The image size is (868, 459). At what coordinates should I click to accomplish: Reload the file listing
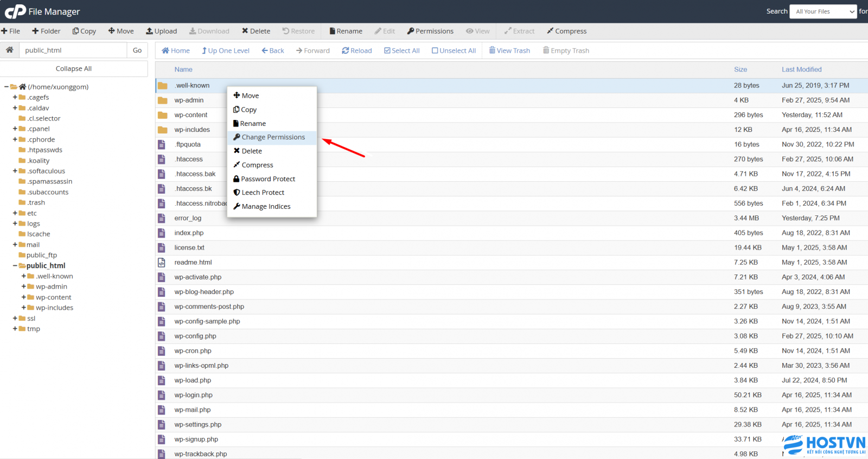(x=357, y=50)
